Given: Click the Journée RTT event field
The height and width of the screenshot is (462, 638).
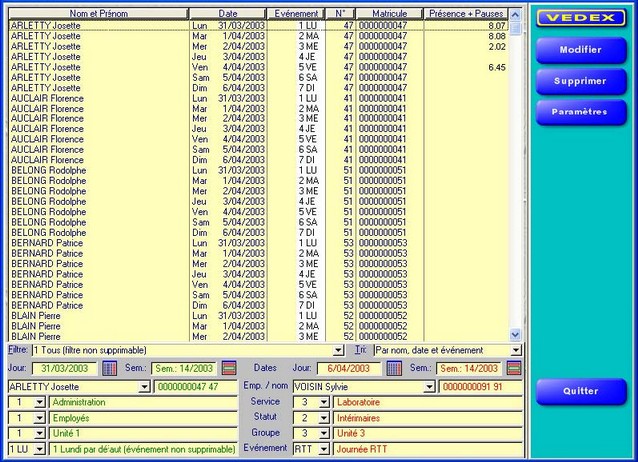Looking at the screenshot, I should 428,449.
